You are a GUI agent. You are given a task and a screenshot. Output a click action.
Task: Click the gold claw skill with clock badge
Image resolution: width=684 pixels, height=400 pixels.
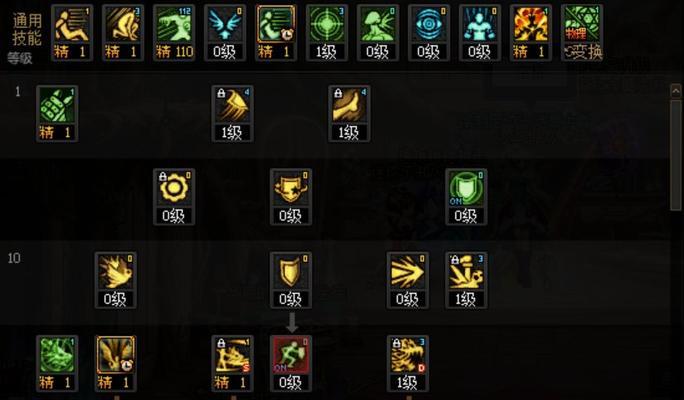(x=116, y=363)
